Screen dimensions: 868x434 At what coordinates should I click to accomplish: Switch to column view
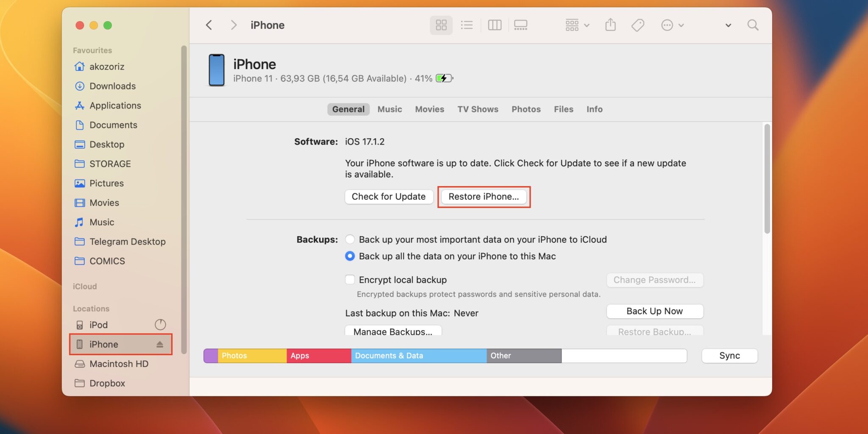click(x=495, y=25)
